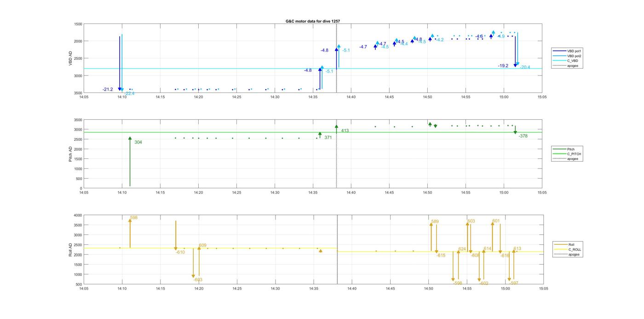Screen dimensions: 644x319
Task: Click the "371" pitch value label
Action: tap(328, 138)
